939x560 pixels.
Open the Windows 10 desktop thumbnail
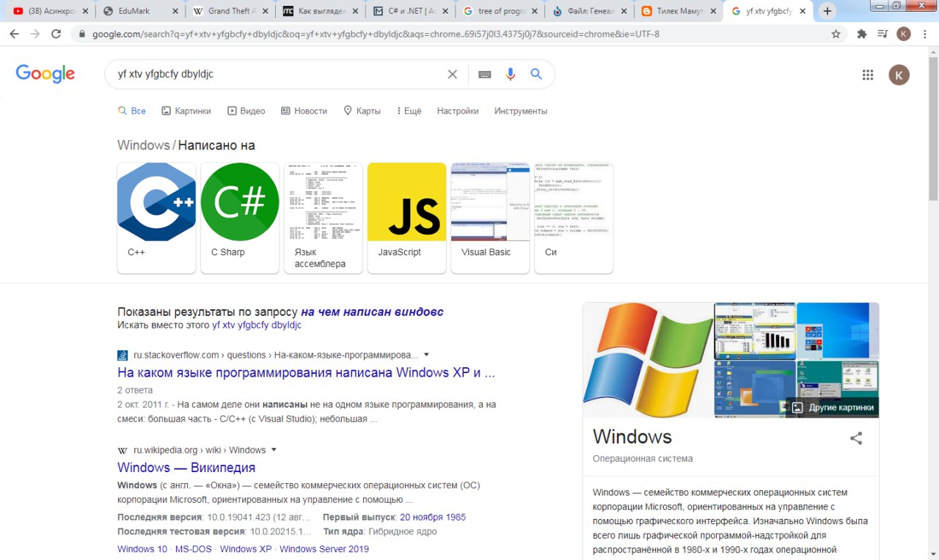[x=838, y=331]
